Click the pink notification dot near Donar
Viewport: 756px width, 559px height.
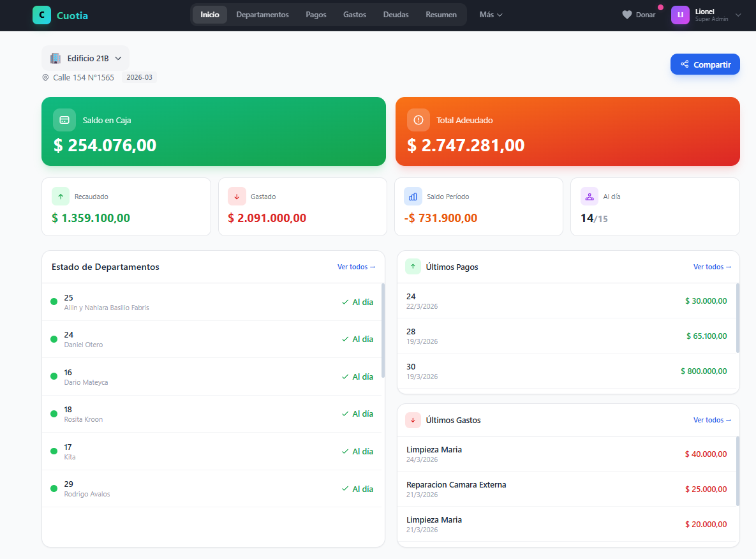pos(660,7)
